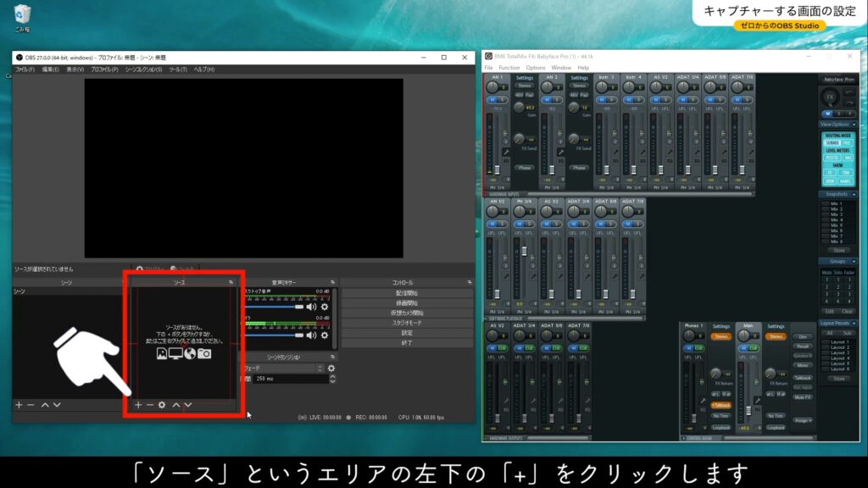Viewport: 868px width, 488px height.
Task: Move scene down in Scenes panel
Action: [x=57, y=405]
